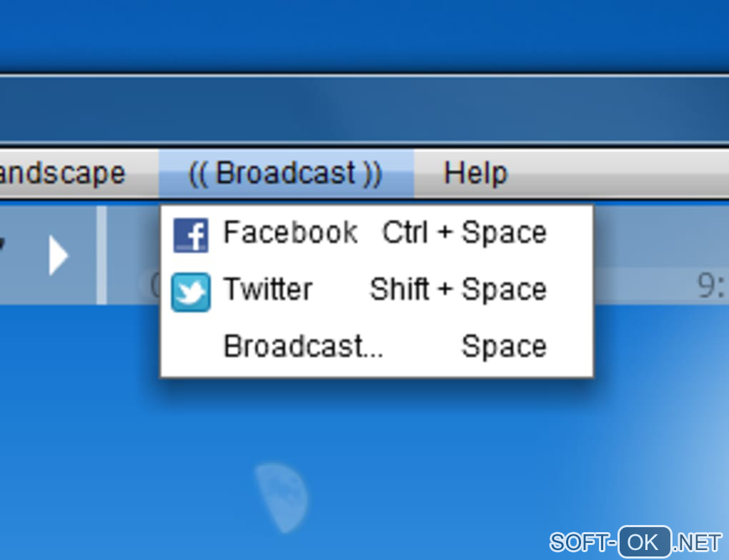Image resolution: width=729 pixels, height=560 pixels.
Task: Select the Facebook menu entry label
Action: click(290, 232)
